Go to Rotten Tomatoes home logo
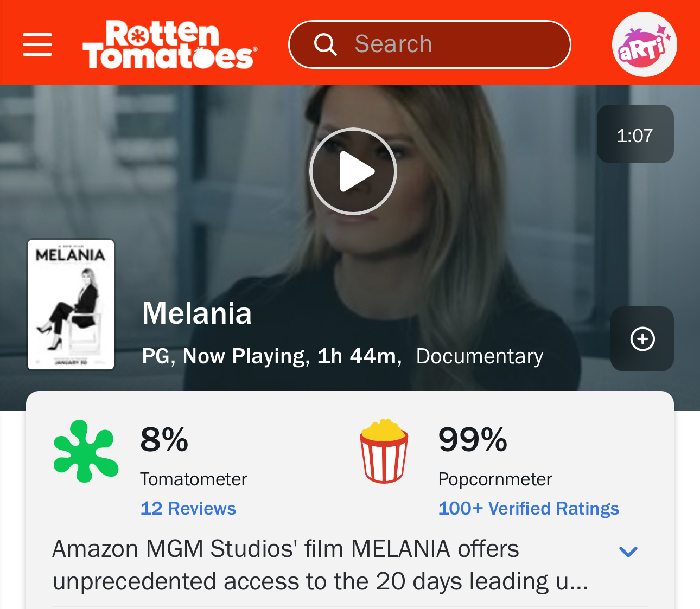700x609 pixels. [x=170, y=44]
